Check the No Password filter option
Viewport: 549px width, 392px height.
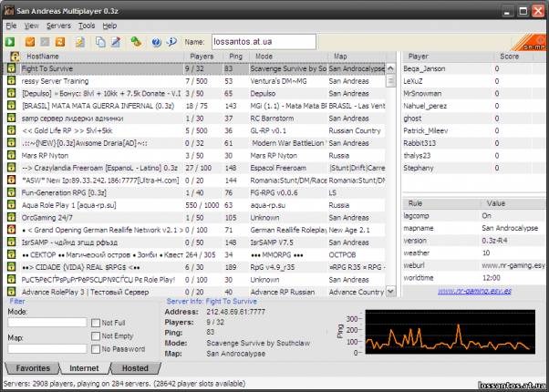(x=95, y=349)
